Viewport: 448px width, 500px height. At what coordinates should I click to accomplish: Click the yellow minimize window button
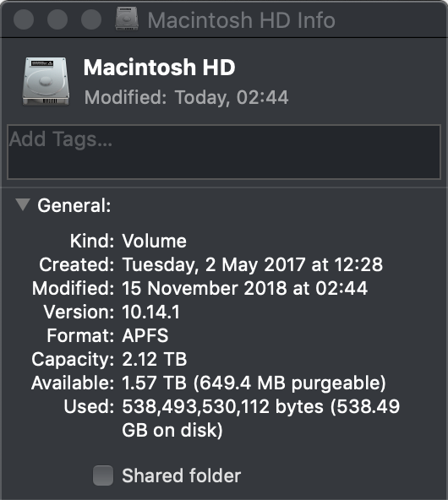tap(57, 19)
